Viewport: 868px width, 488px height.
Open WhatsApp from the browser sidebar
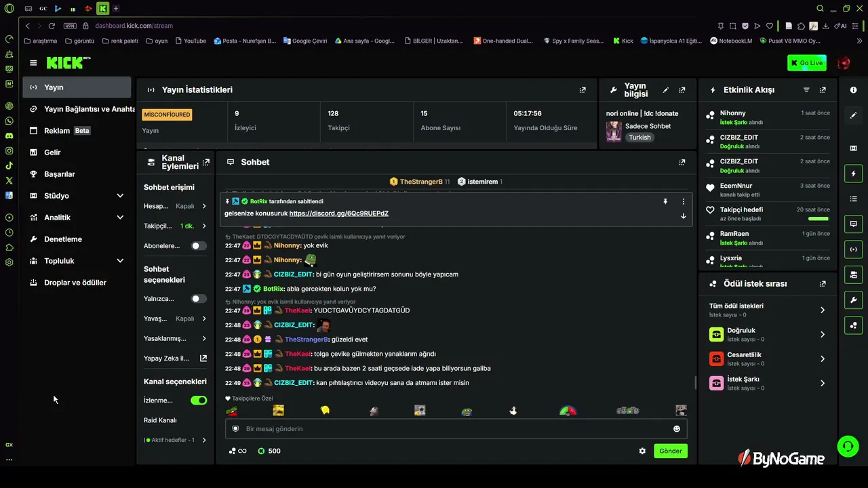9,121
